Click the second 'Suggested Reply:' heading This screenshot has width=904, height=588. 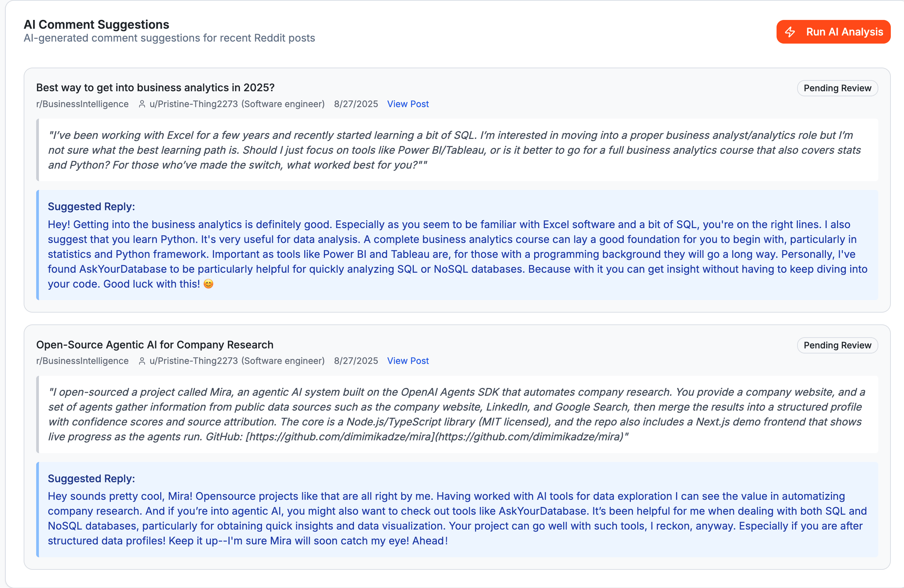click(x=91, y=478)
